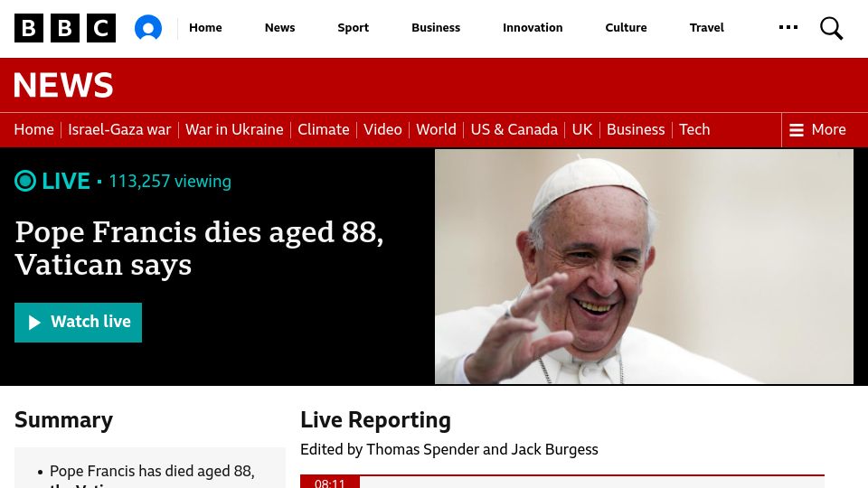
Task: Open the UK section
Action: pos(581,129)
